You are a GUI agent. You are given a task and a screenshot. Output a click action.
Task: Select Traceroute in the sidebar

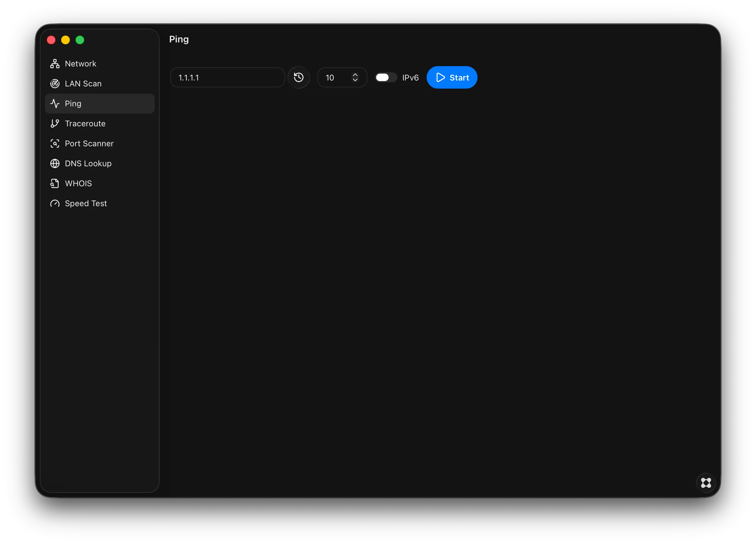click(x=100, y=124)
